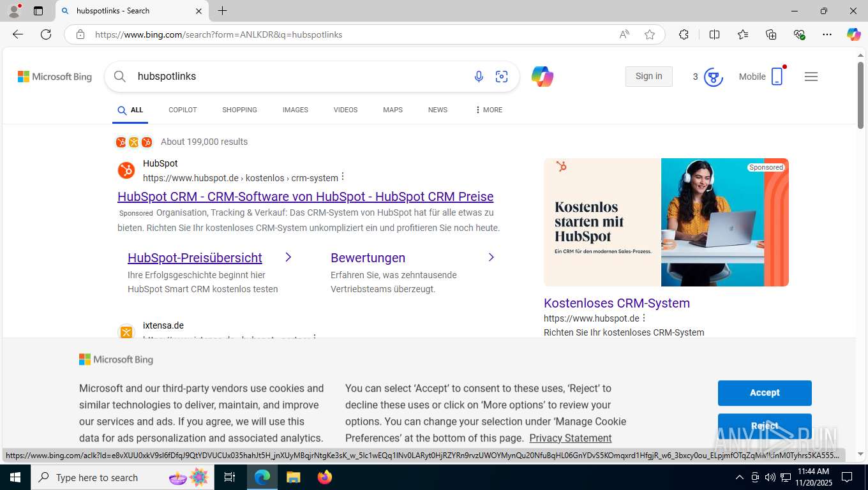
Task: Open Windows Start menu
Action: (14, 477)
